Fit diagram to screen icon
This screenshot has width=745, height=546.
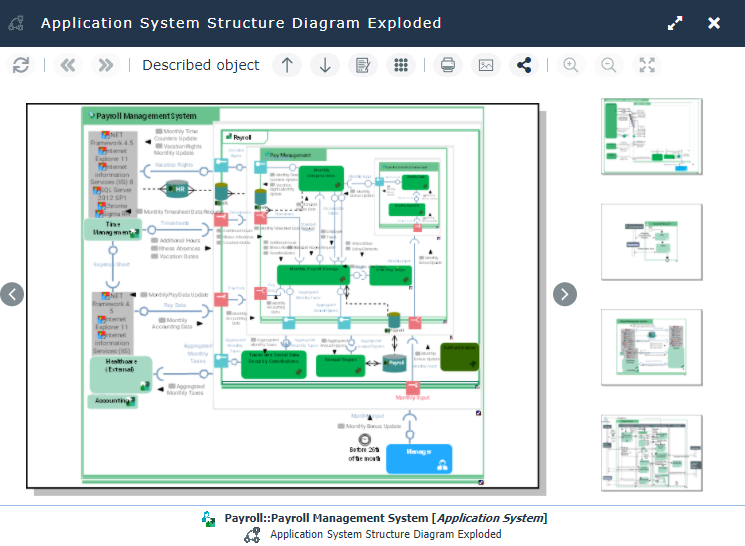647,65
